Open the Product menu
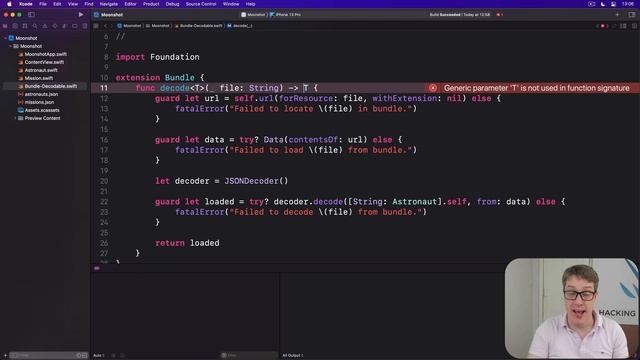The width and height of the screenshot is (640, 360). pos(151,4)
